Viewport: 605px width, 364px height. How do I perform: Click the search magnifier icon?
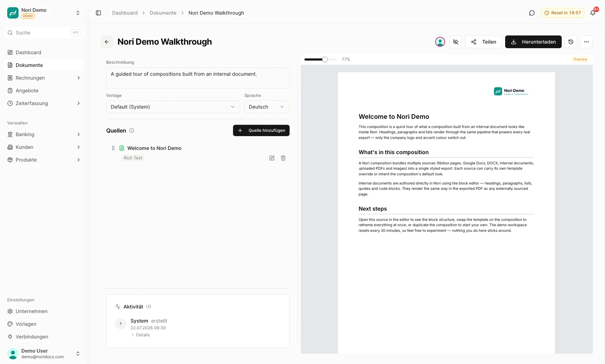tap(10, 33)
